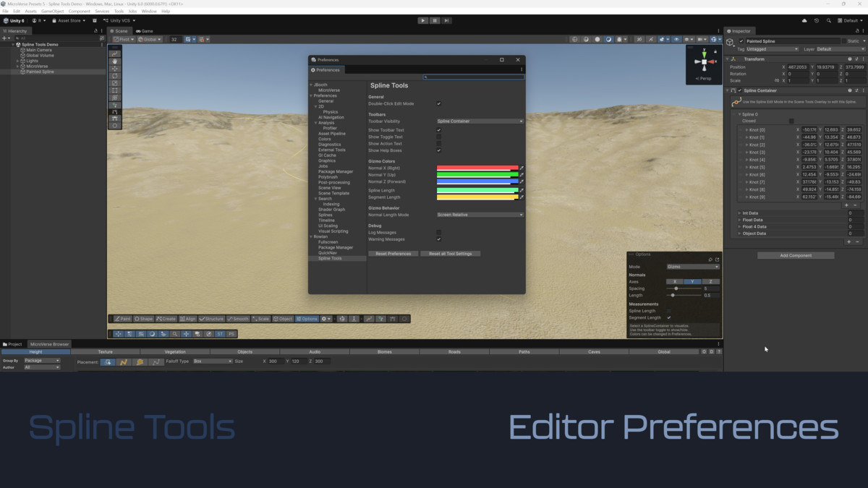The width and height of the screenshot is (868, 488).
Task: Click the Object spline tool button
Action: click(283, 319)
